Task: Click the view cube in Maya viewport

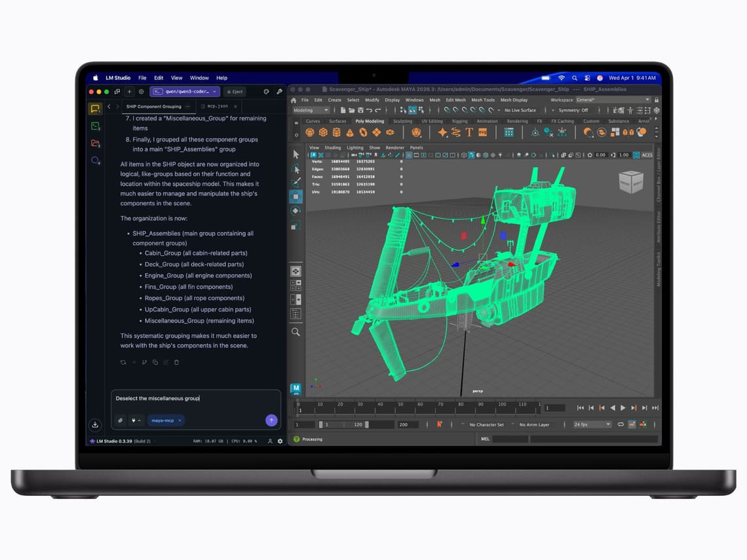Action: (x=631, y=182)
